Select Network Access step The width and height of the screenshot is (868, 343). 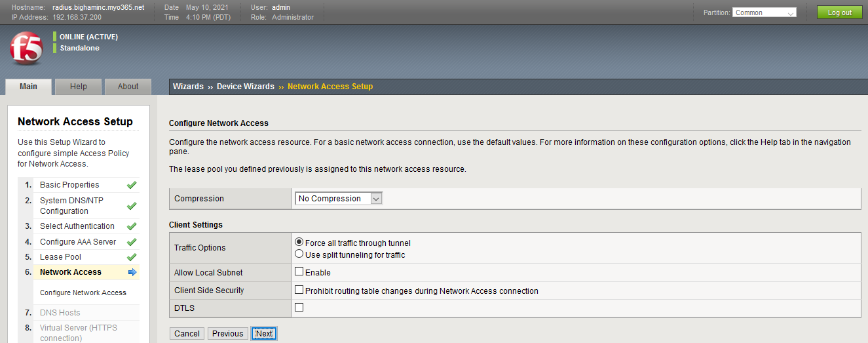[x=71, y=272]
